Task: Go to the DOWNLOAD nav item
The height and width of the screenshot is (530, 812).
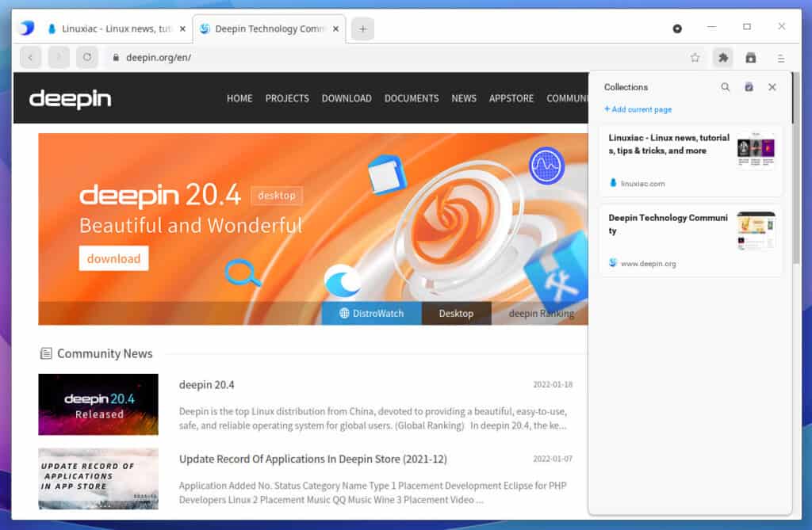Action: coord(347,98)
